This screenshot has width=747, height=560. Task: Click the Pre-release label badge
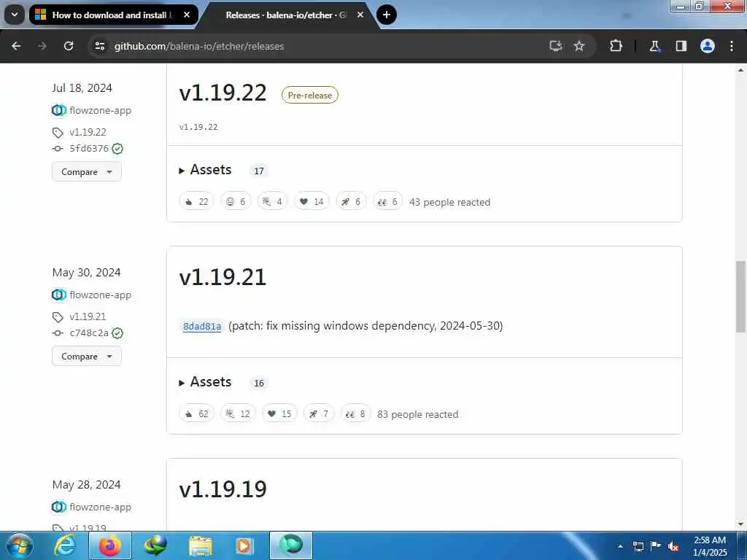point(309,96)
